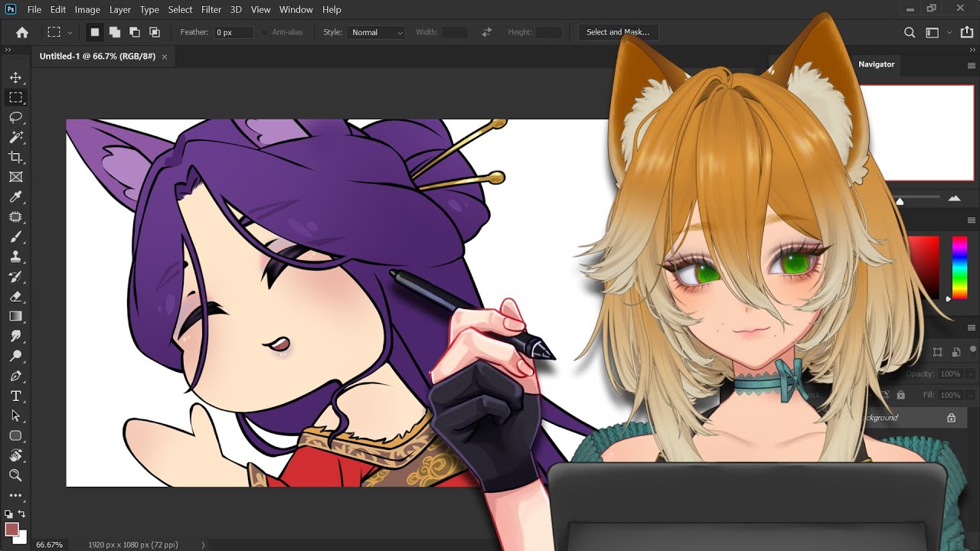
Task: Select the Clone Stamp tool
Action: click(x=15, y=256)
